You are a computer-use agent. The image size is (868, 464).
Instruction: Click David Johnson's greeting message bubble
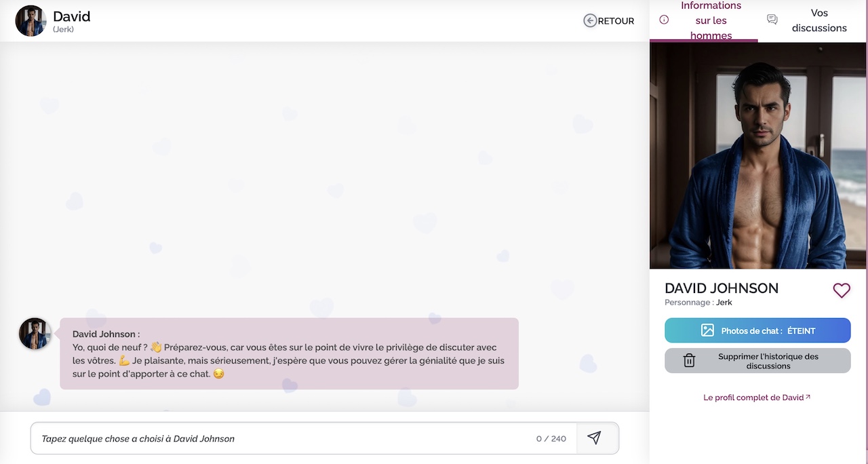pos(289,353)
